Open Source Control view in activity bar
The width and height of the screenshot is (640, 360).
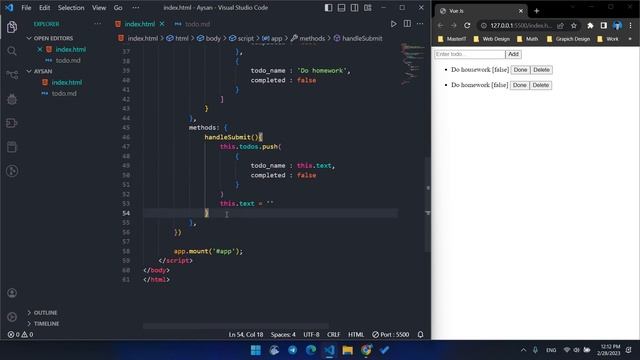[x=12, y=75]
